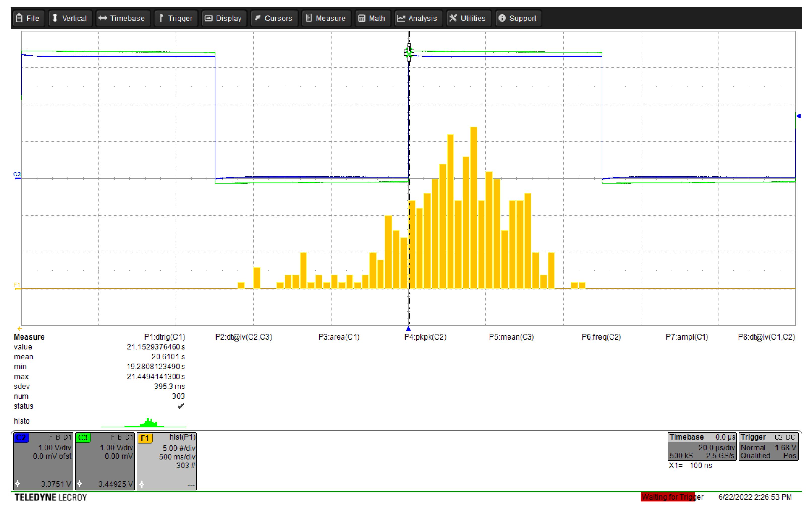
Task: Click the Vertical menu arrow icon
Action: tap(55, 18)
